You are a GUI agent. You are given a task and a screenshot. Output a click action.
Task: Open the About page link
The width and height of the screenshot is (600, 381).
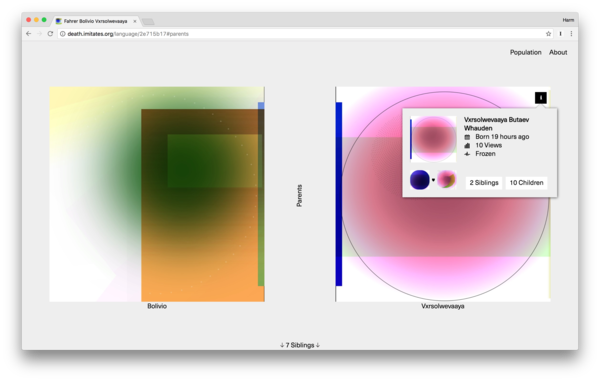(558, 52)
